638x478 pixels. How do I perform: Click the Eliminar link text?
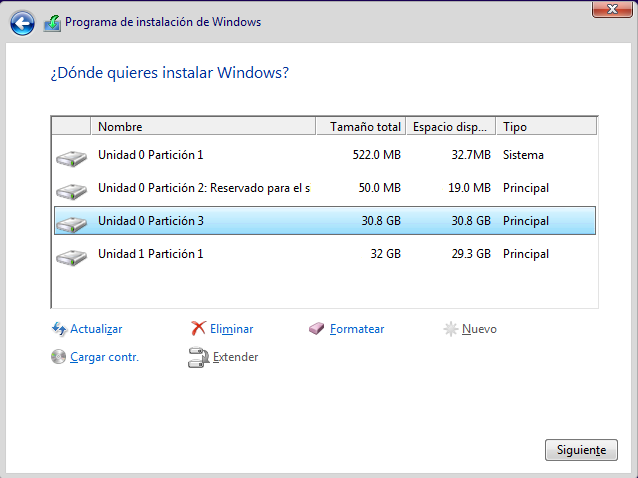click(x=231, y=329)
